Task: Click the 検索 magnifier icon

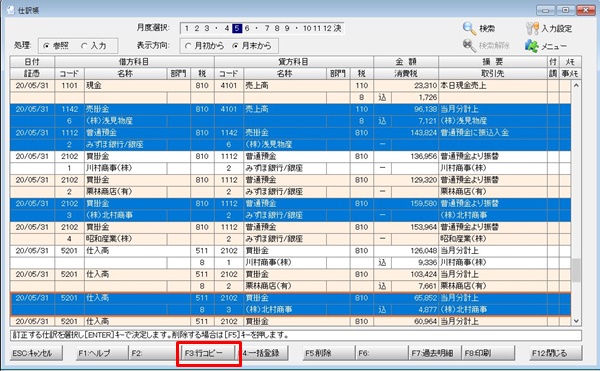Action: pyautogui.click(x=469, y=28)
